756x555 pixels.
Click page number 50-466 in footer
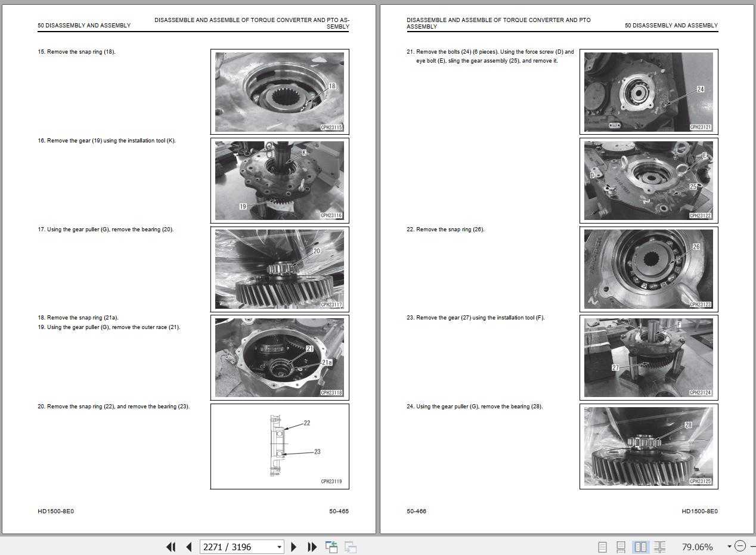[416, 511]
